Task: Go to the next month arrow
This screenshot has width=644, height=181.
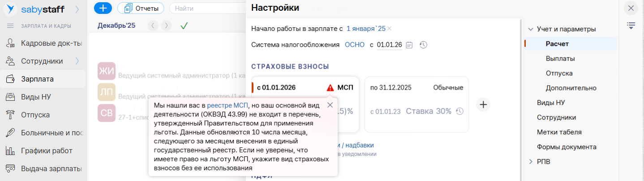Action: click(167, 26)
